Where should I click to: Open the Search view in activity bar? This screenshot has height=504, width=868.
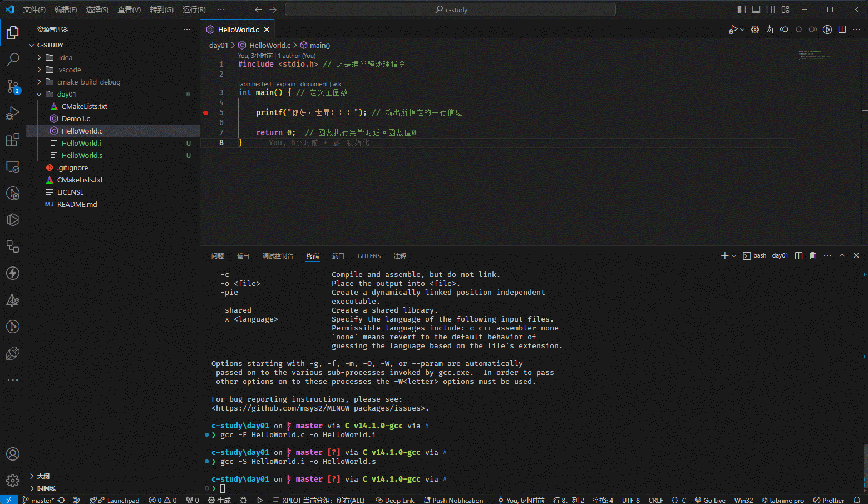13,59
